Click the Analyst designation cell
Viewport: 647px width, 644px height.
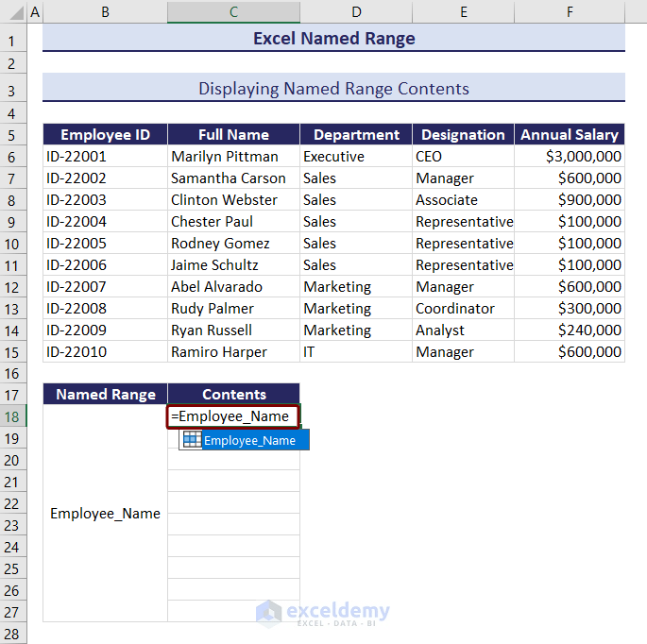point(464,330)
